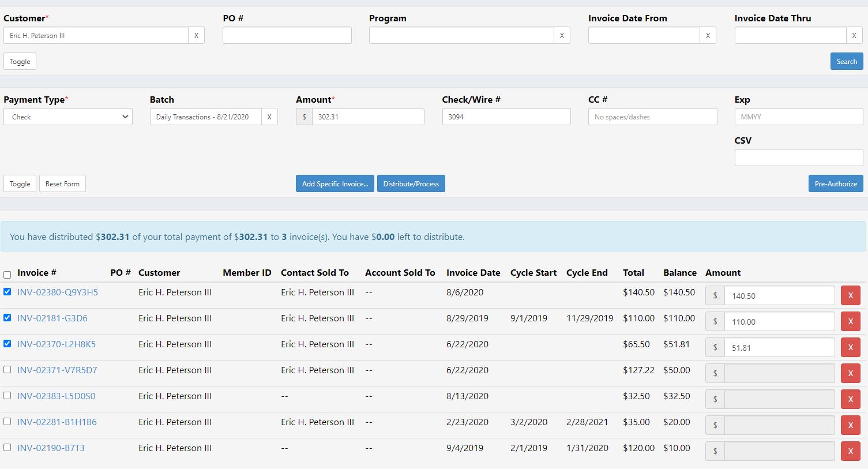Check the INV-02383-L5D0S0 invoice checkbox
Viewport: 868px width, 469px height.
click(7, 396)
